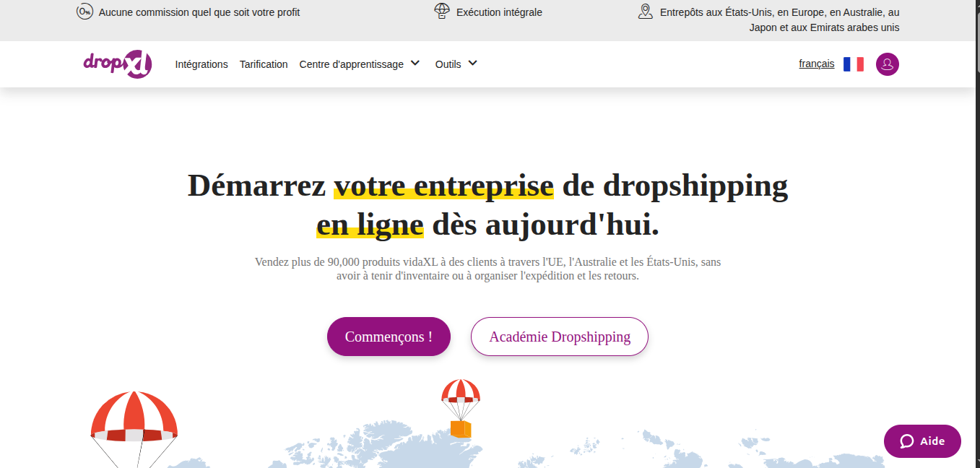Click the dropXL logo

tap(117, 64)
